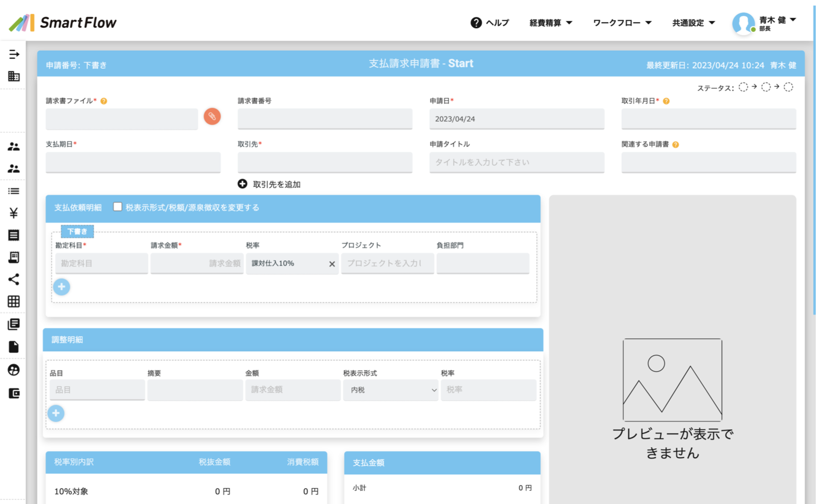Screen dimensions: 816x504
Task: Add a row in 調整明細 section
Action: [56, 413]
